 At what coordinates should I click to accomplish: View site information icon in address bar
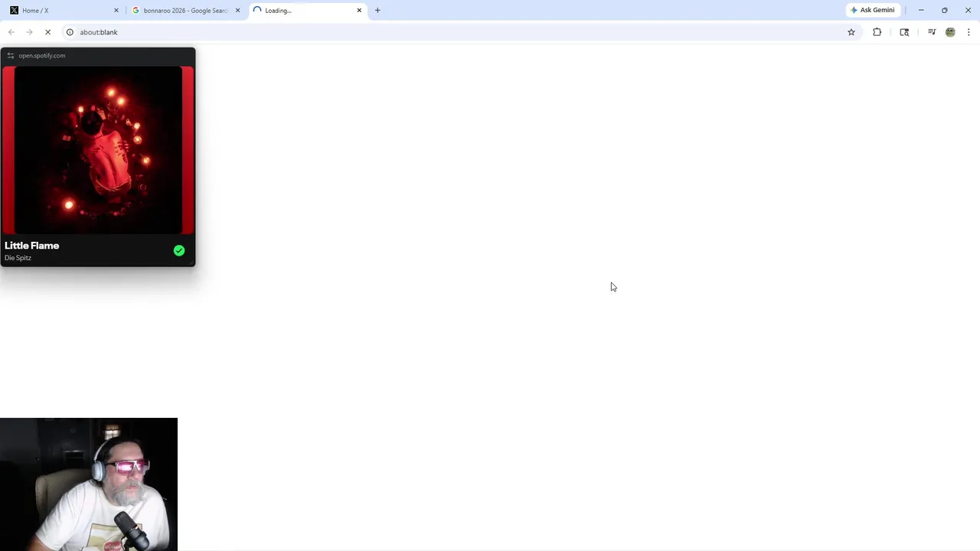70,32
